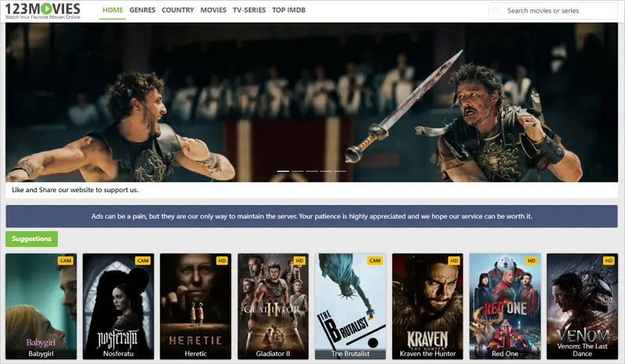Screen dimensions: 625x364
Task: Click the 'Like and Share our website' text
Action: point(75,190)
